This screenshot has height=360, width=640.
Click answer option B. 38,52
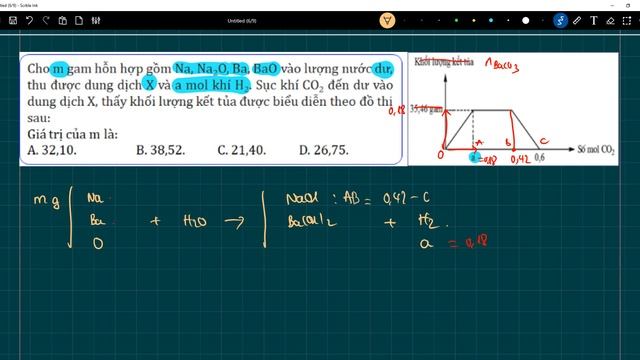(160, 150)
